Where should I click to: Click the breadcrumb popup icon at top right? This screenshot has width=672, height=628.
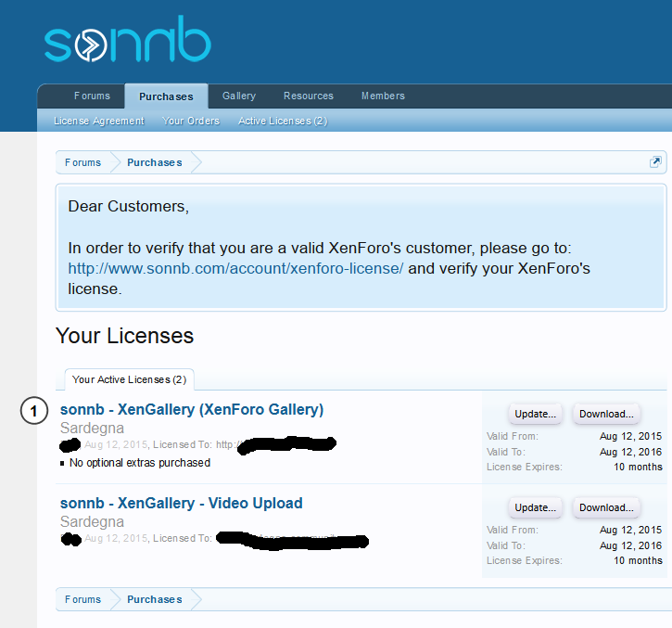point(655,161)
